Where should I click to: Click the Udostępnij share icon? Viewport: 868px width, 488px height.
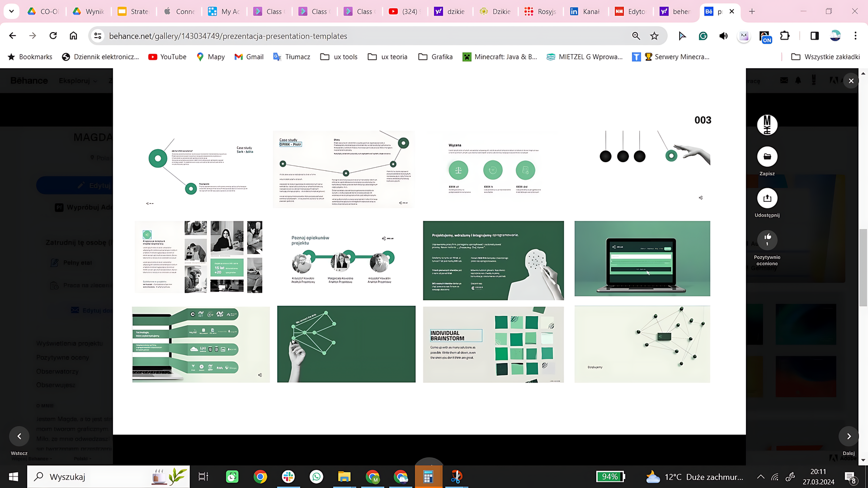coord(767,198)
